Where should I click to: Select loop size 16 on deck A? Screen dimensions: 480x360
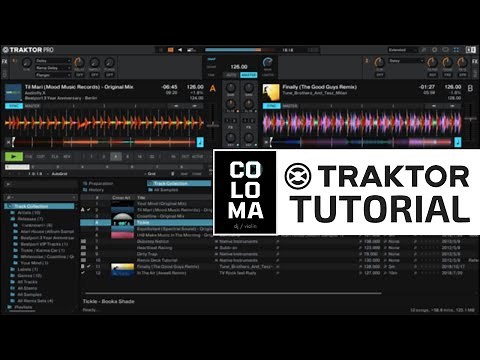coord(139,157)
